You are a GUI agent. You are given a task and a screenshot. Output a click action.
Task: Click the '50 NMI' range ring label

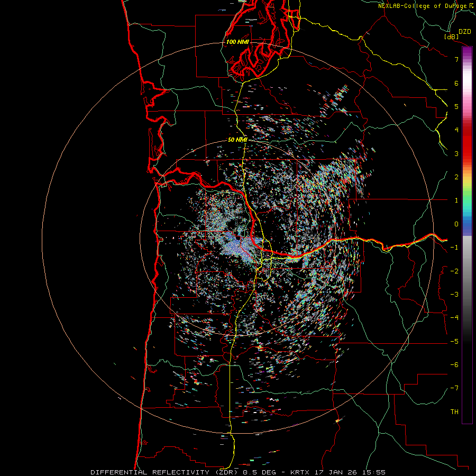click(237, 140)
